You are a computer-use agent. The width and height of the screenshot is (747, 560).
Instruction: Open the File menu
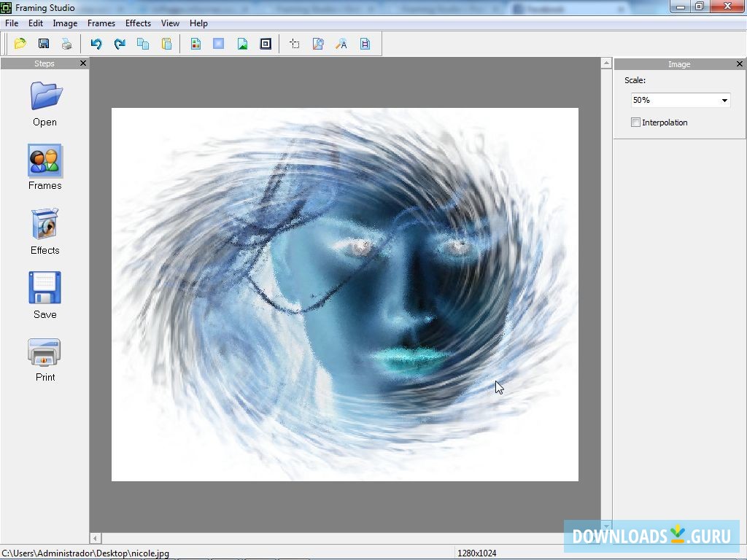tap(12, 23)
